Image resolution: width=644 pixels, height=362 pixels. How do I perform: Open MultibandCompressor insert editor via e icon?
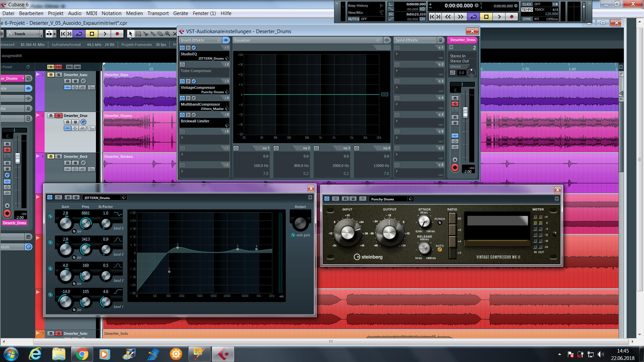(x=194, y=98)
